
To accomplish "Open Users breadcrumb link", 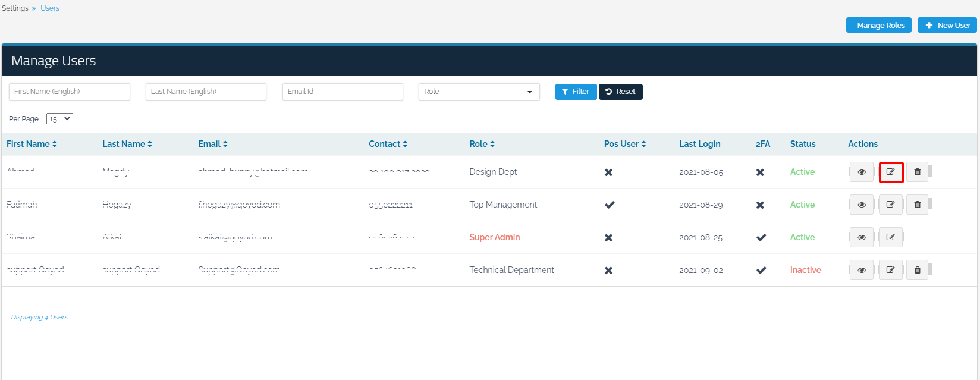I will coord(50,8).
